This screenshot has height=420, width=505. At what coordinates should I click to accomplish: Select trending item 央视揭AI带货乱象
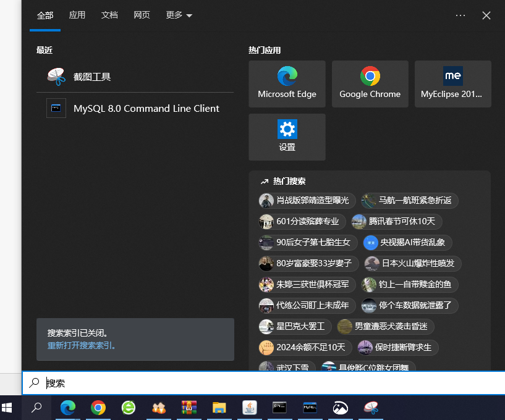tap(407, 242)
